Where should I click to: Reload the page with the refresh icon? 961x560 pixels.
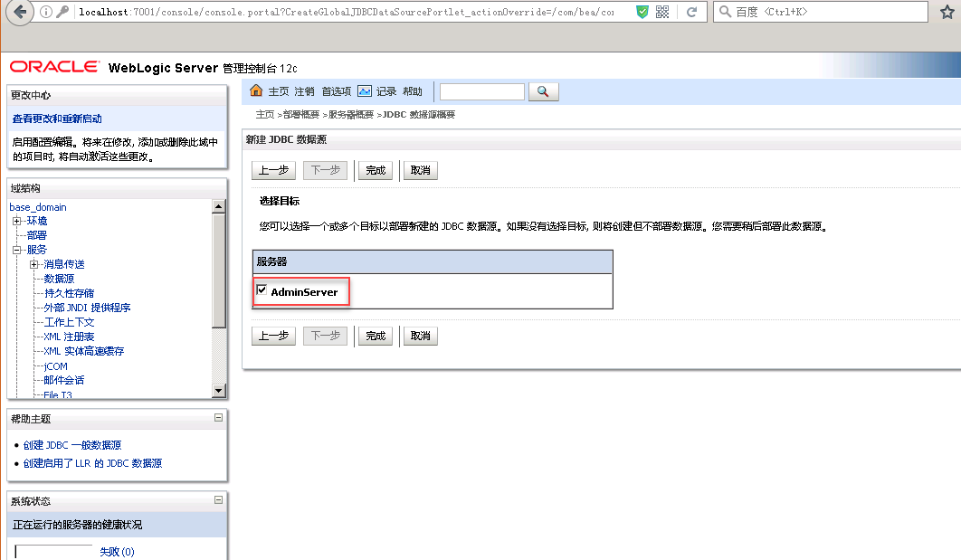coord(692,12)
